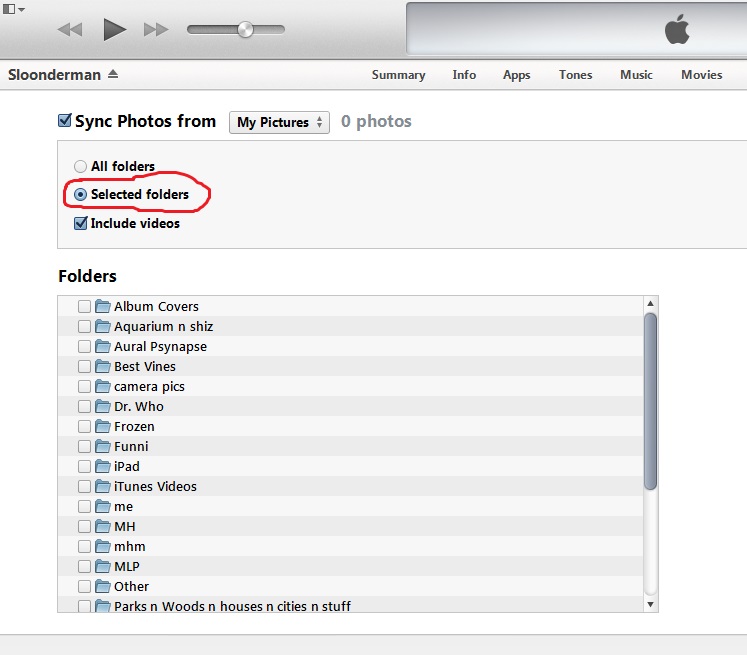747x655 pixels.
Task: Check the MH folder checkbox
Action: 84,526
